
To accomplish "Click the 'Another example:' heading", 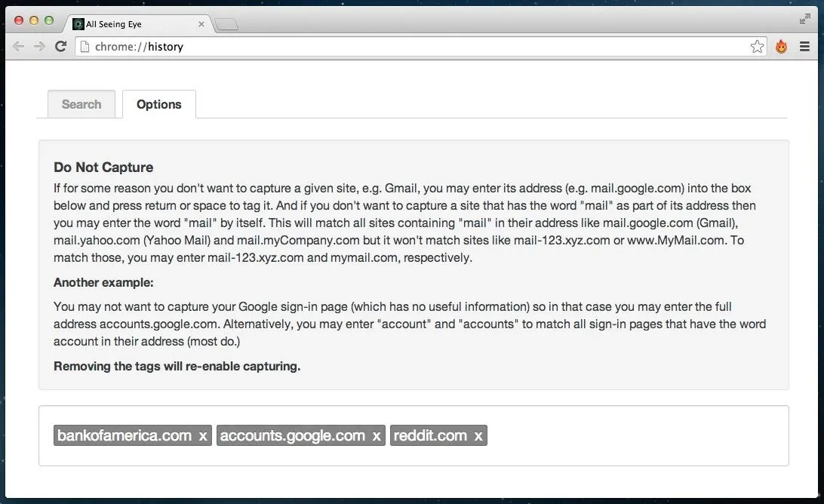I will [103, 283].
